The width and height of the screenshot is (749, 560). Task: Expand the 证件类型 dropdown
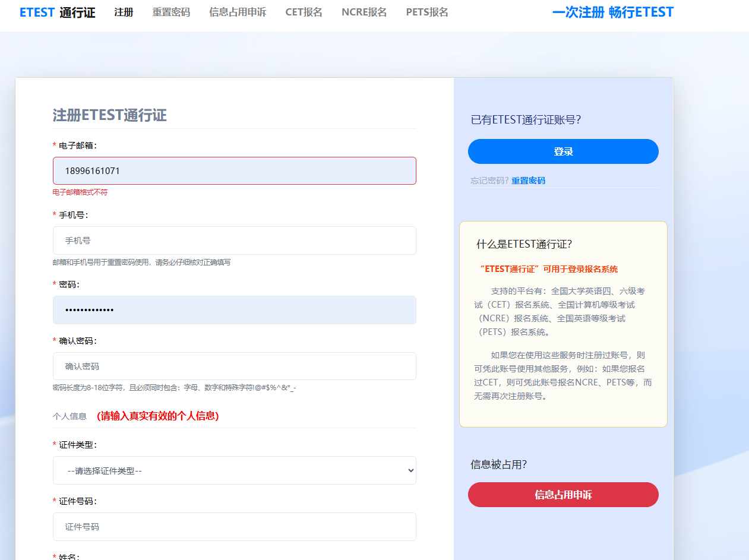pyautogui.click(x=234, y=470)
